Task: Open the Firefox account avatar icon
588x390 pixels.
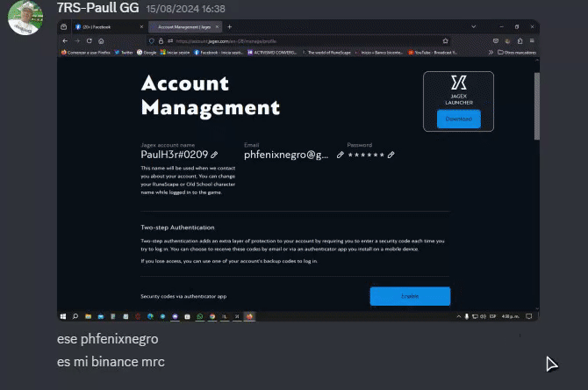Action: (508, 41)
